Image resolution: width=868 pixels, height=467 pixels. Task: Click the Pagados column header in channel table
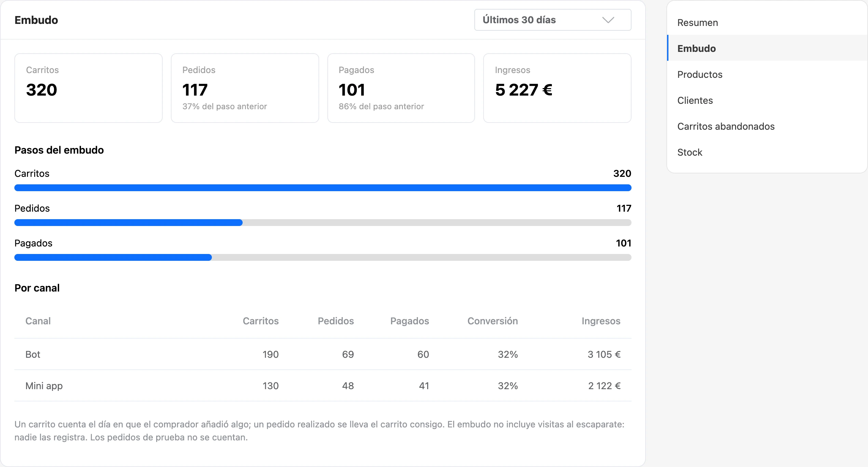tap(410, 321)
